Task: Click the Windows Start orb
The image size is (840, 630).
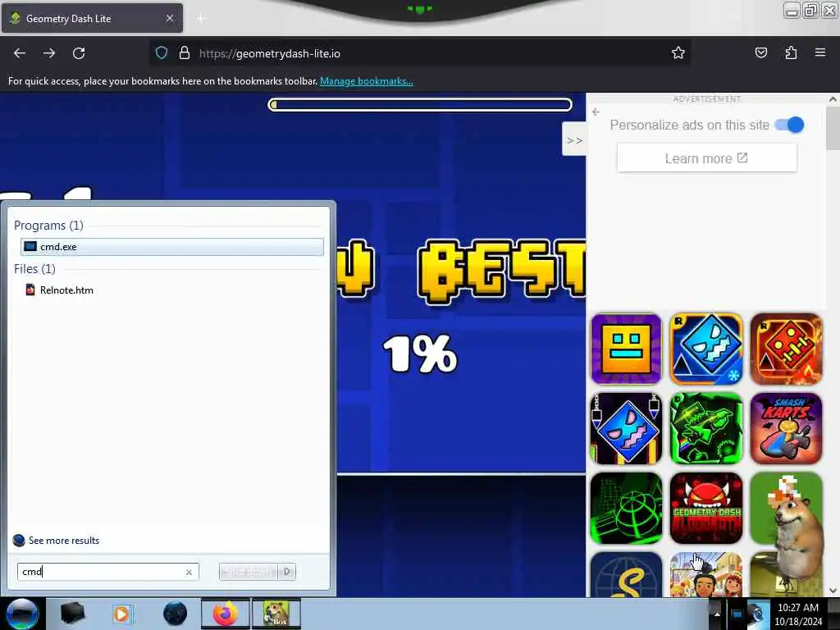Action: point(22,614)
